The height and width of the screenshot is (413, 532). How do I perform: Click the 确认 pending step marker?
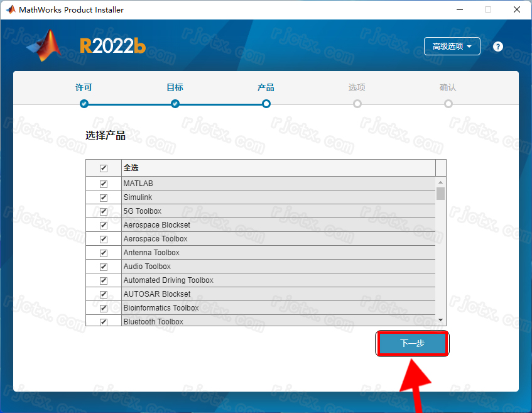point(448,104)
